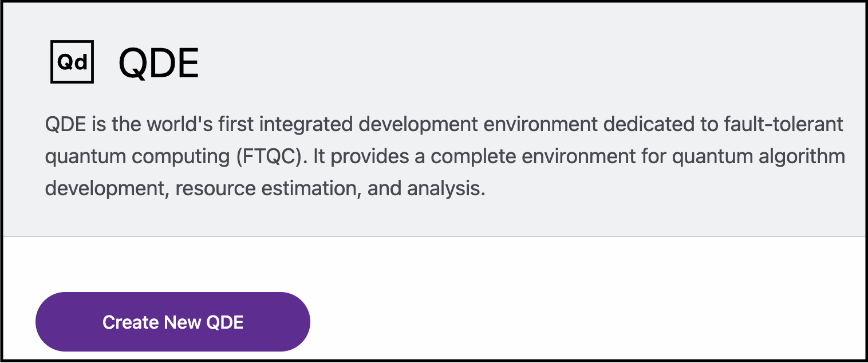Select the QDE heading title
The width and height of the screenshot is (868, 363).
click(x=159, y=63)
